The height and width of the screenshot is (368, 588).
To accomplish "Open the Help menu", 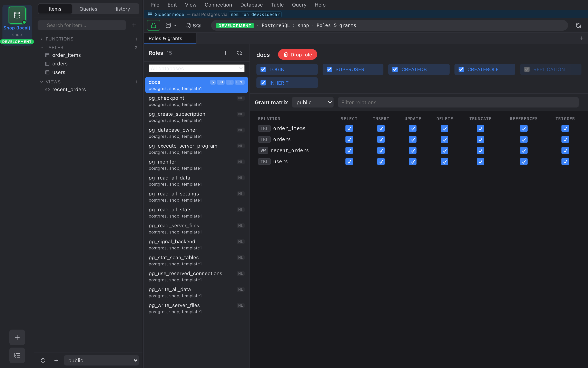I will coord(320,5).
